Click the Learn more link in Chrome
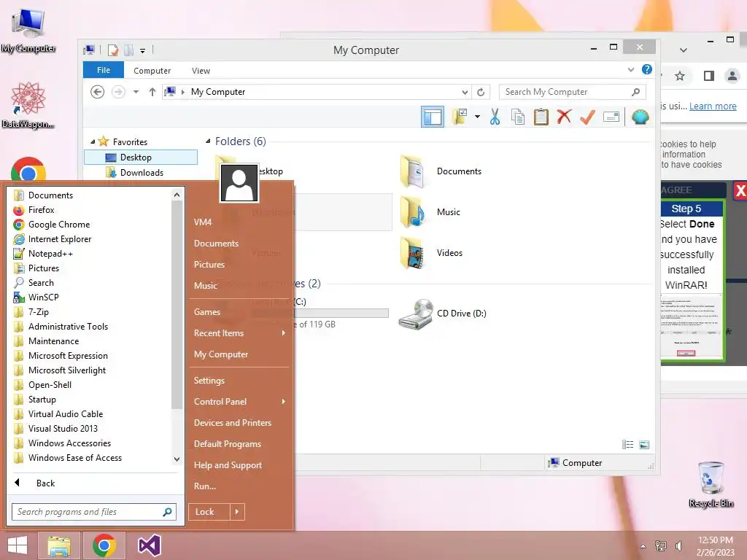Image resolution: width=747 pixels, height=560 pixels. (713, 106)
